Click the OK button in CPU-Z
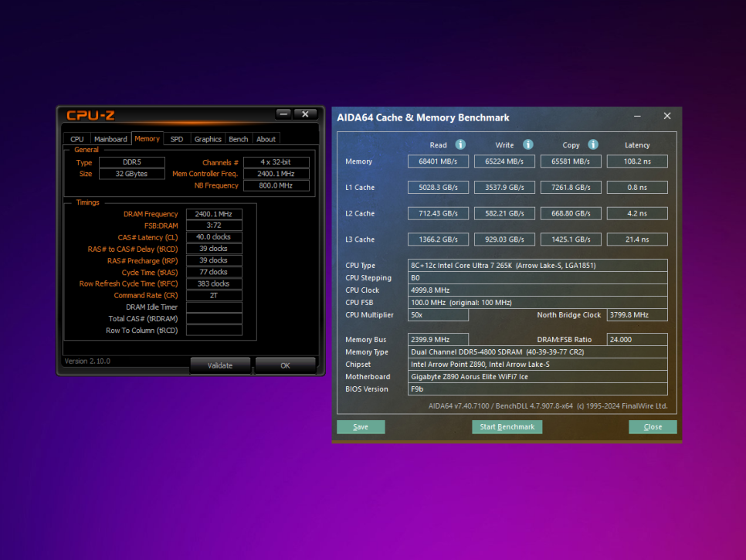The width and height of the screenshot is (746, 560). [x=285, y=365]
